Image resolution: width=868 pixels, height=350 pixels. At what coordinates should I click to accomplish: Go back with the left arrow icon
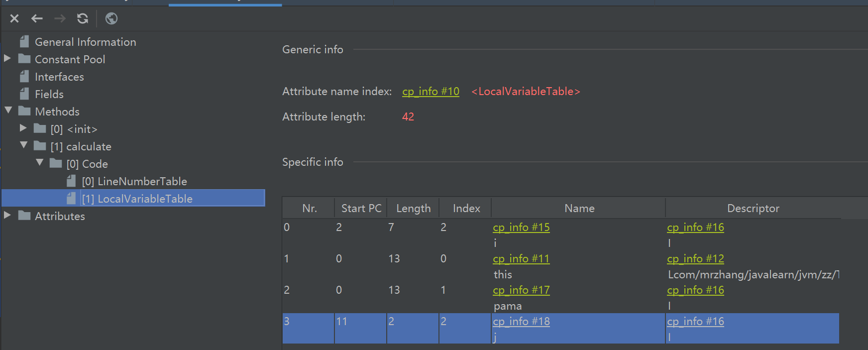(x=37, y=18)
